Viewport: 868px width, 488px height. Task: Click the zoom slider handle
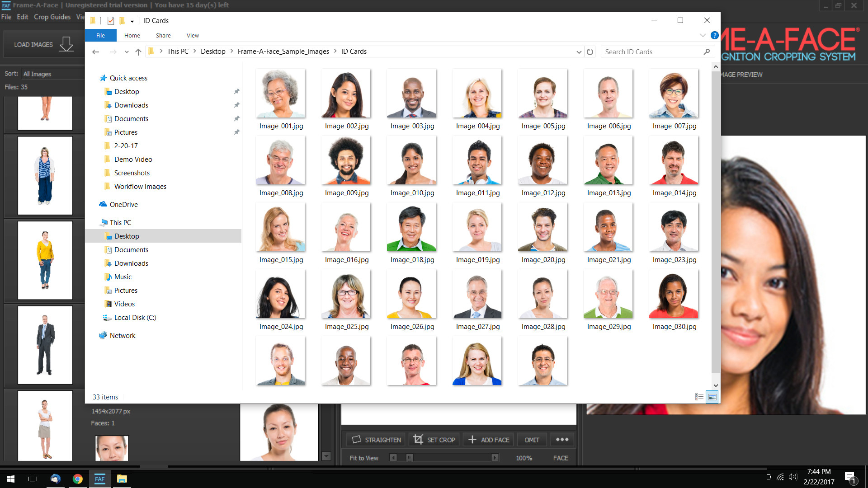409,458
